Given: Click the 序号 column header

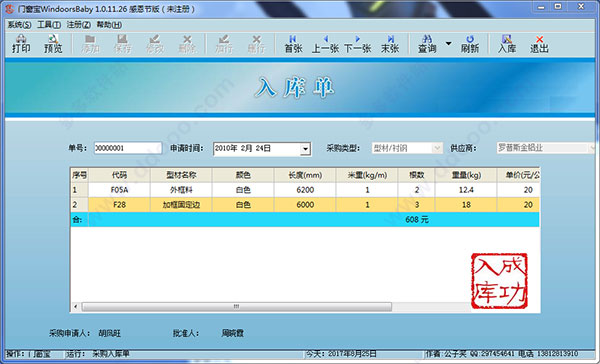Looking at the screenshot, I should [x=80, y=175].
